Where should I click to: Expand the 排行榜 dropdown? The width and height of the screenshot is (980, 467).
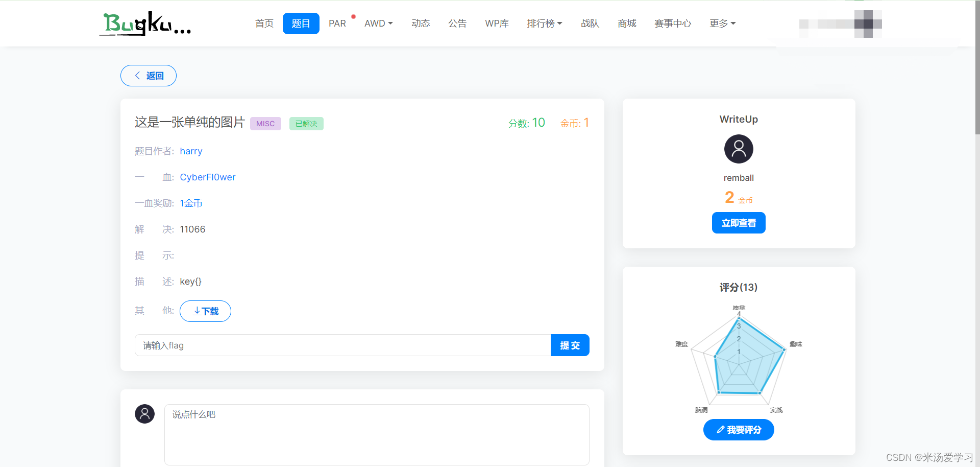click(x=545, y=24)
